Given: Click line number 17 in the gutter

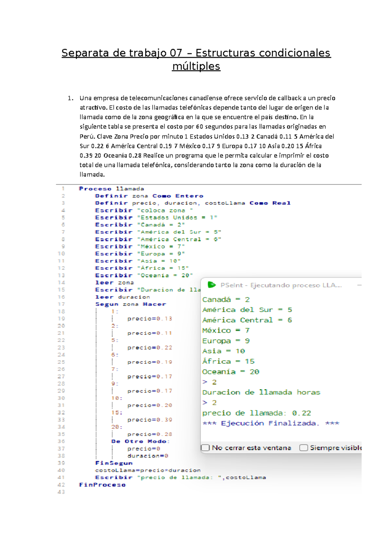Looking at the screenshot, I should [x=61, y=304].
